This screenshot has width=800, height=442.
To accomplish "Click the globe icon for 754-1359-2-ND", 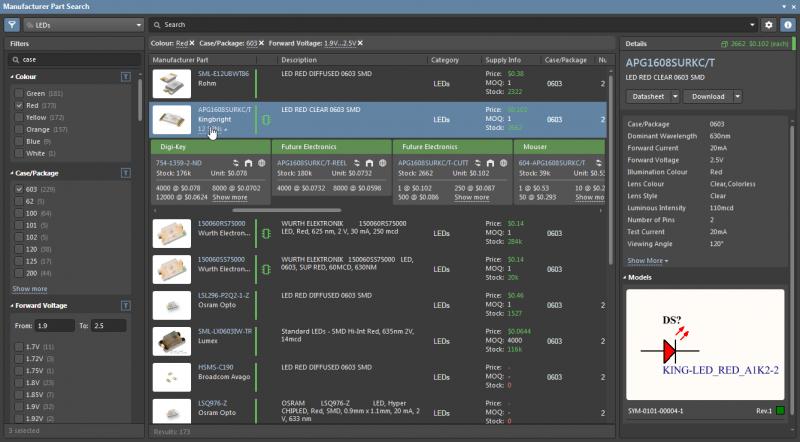I will click(x=262, y=163).
